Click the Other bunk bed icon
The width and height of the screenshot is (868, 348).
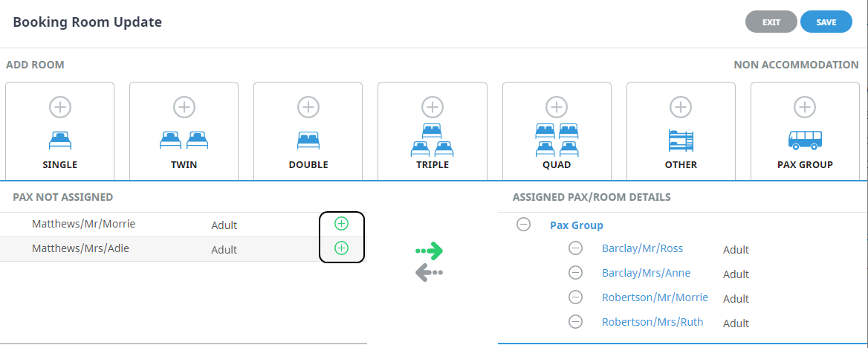point(681,140)
